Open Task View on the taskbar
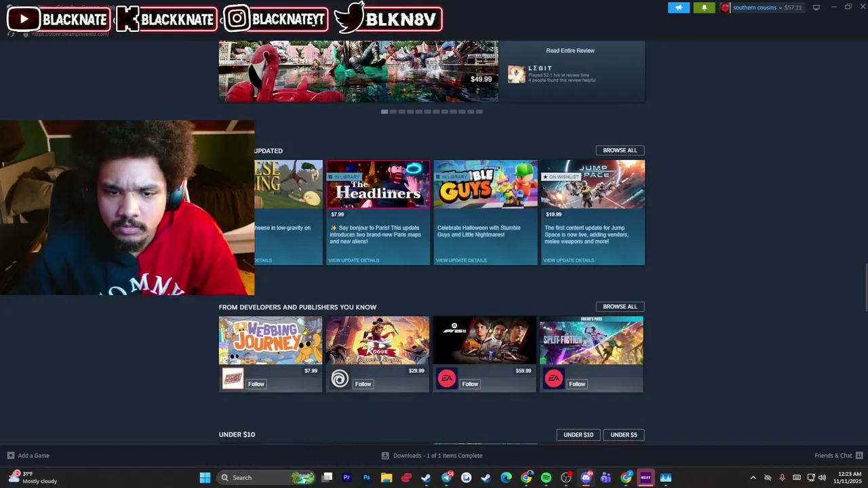 [327, 478]
